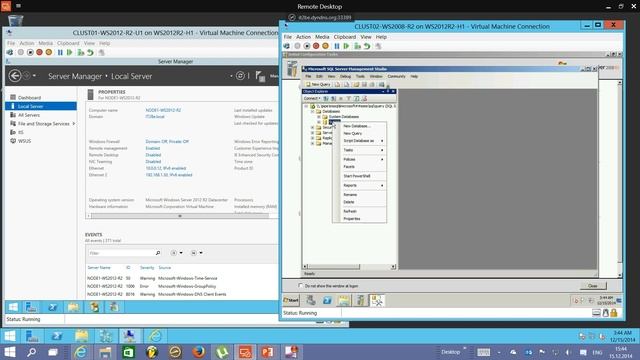The image size is (640, 360).
Task: Expand the Security folder node
Action: (313, 127)
